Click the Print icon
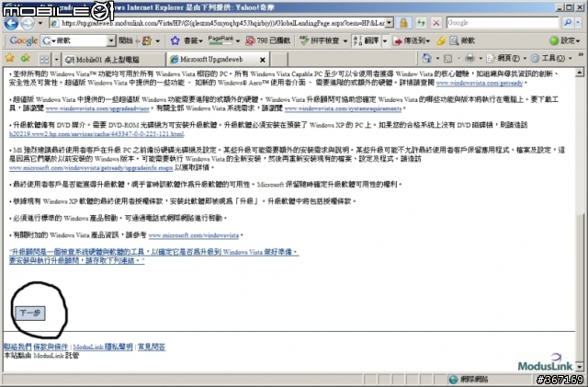The width and height of the screenshot is (588, 387). coord(469,59)
